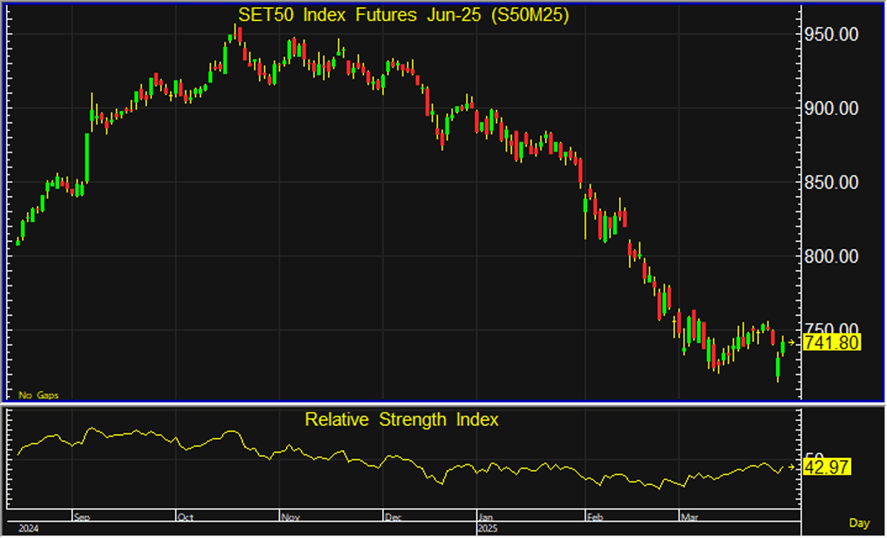
Task: Click the 800.00 price axis label
Action: click(x=834, y=257)
